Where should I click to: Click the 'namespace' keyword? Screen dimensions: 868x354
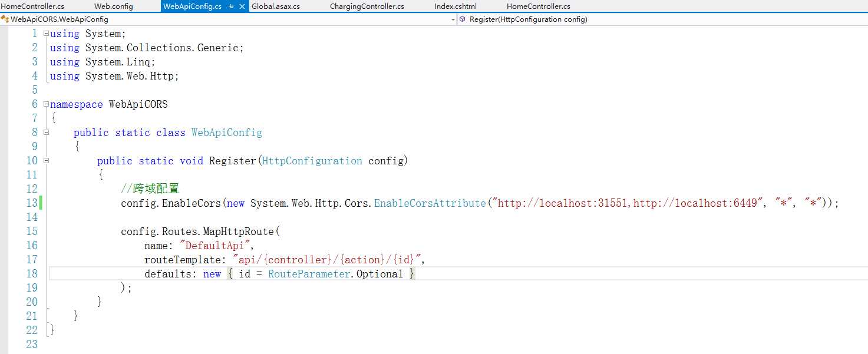tap(77, 104)
